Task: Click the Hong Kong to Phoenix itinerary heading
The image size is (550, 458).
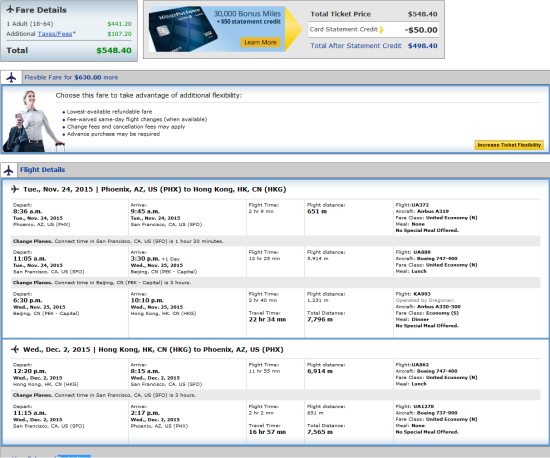Action: pyautogui.click(x=153, y=350)
